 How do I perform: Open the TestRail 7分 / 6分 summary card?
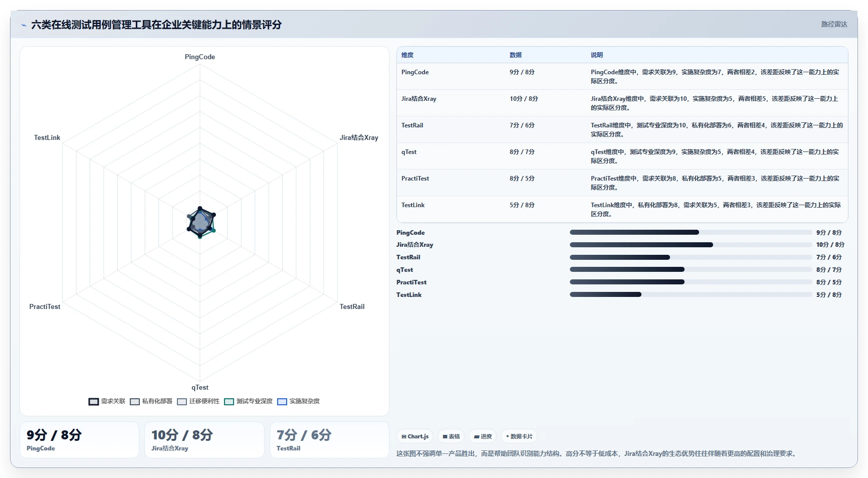(329, 440)
